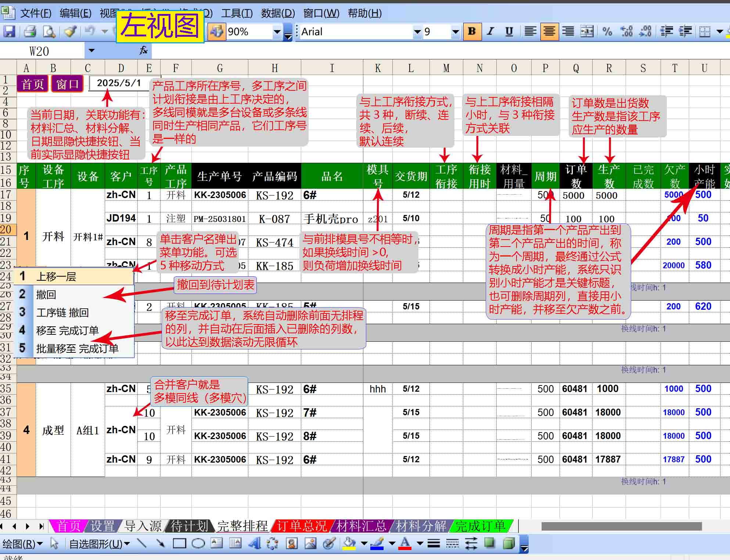Switch to 订单总况 sheet tab

pyautogui.click(x=301, y=526)
